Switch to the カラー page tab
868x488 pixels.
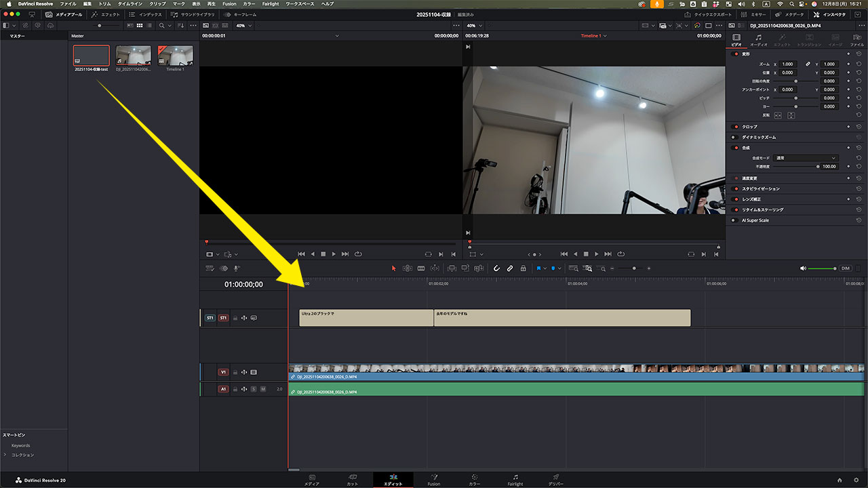[x=474, y=480]
